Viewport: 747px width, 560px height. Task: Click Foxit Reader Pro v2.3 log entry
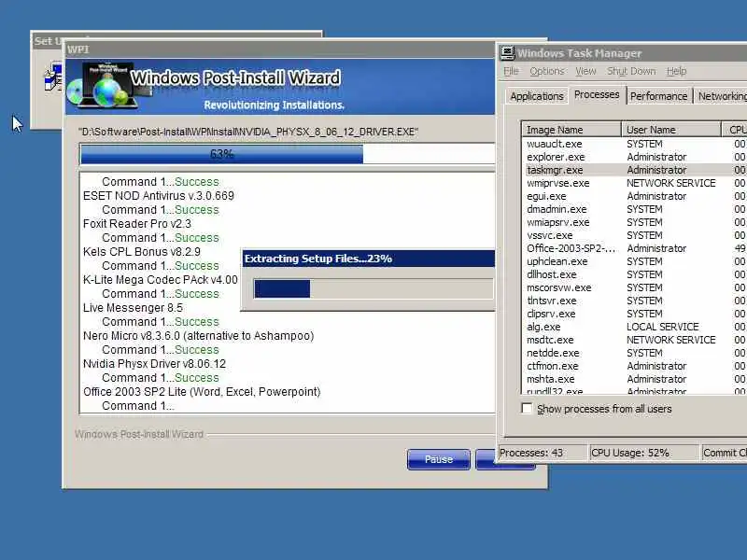click(x=136, y=224)
